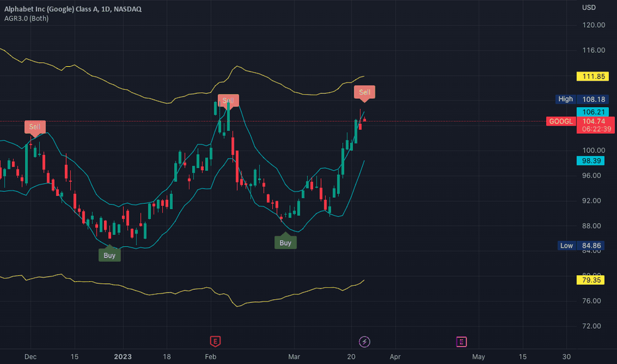Click the yellow 79.35 price tag
The height and width of the screenshot is (364, 617).
click(x=591, y=280)
